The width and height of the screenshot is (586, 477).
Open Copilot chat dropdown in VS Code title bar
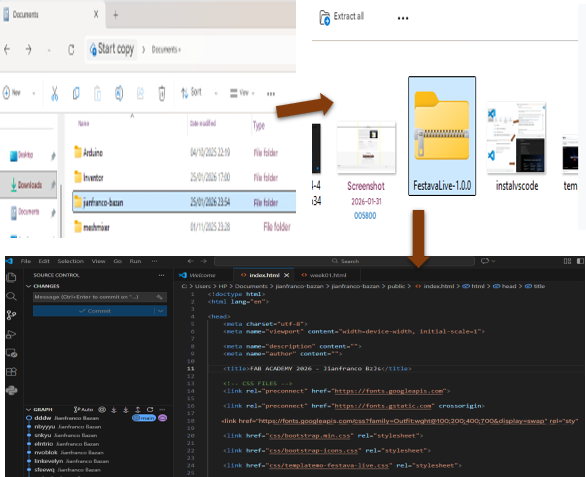tap(488, 261)
